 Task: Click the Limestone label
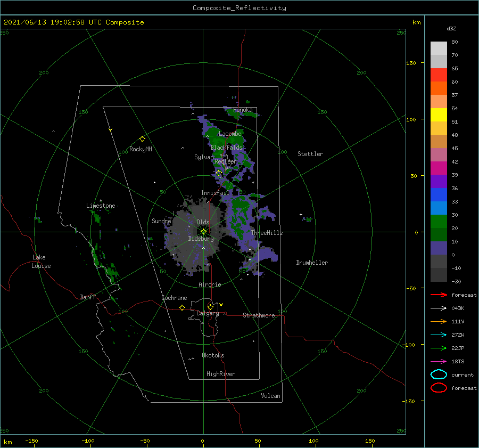click(x=101, y=206)
